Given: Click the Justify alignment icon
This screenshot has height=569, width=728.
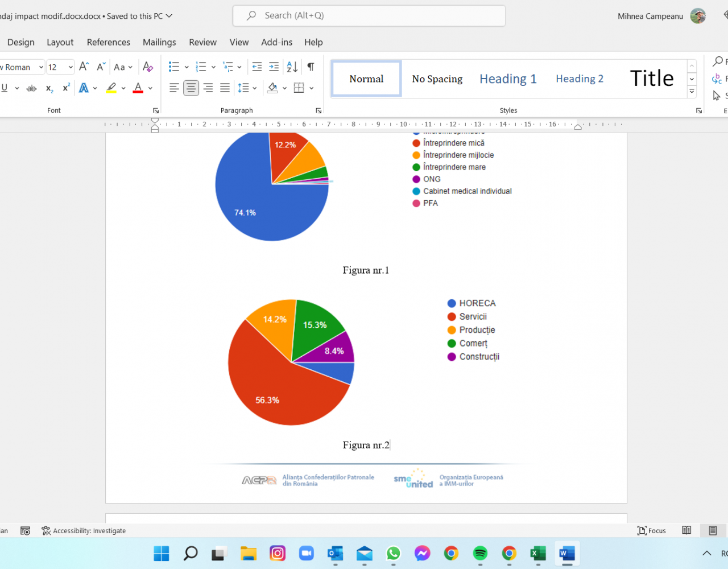Looking at the screenshot, I should 225,88.
